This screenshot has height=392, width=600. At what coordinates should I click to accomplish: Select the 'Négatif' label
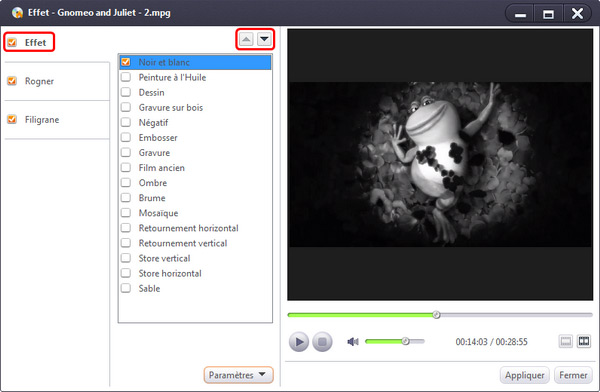153,122
